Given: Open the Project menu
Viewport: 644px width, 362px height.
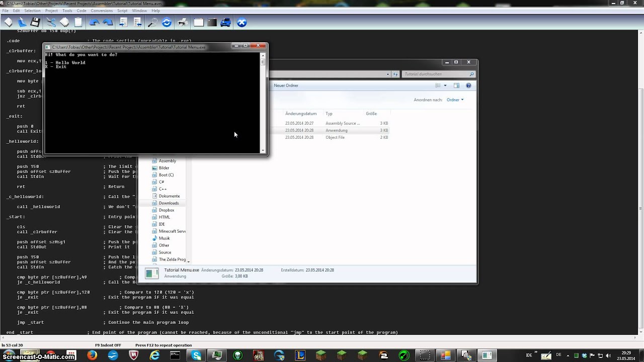Looking at the screenshot, I should (x=51, y=11).
